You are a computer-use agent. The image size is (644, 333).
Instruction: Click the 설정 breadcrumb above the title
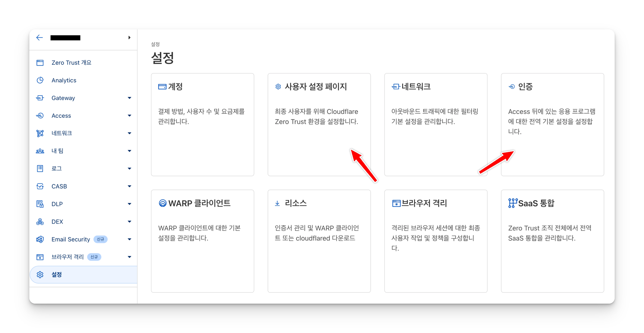155,44
